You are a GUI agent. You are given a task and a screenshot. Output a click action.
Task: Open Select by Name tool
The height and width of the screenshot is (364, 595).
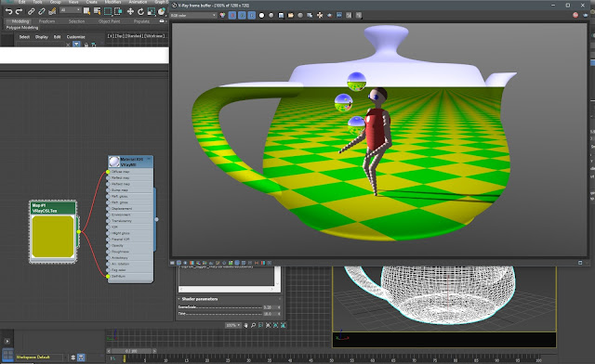coord(98,11)
